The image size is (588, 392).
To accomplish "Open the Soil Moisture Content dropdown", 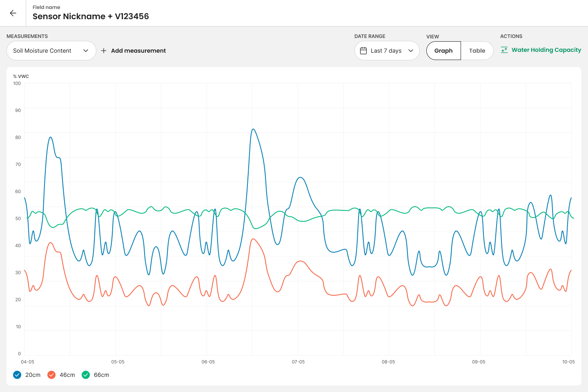I will point(51,51).
